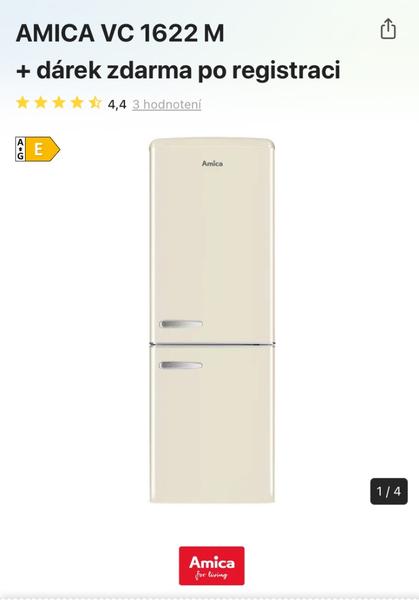Click the dárek zdarma po registraci text
Image resolution: width=419 pixels, height=600 pixels.
click(x=188, y=70)
